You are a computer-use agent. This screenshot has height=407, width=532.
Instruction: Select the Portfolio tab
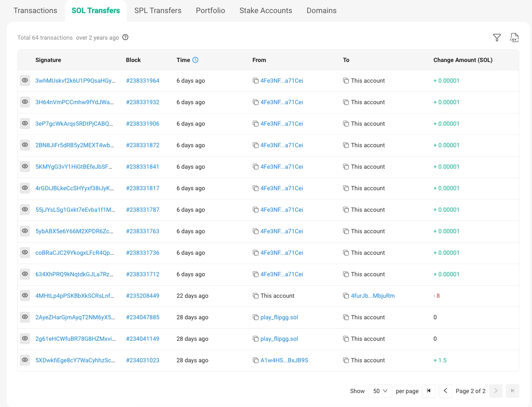(210, 11)
